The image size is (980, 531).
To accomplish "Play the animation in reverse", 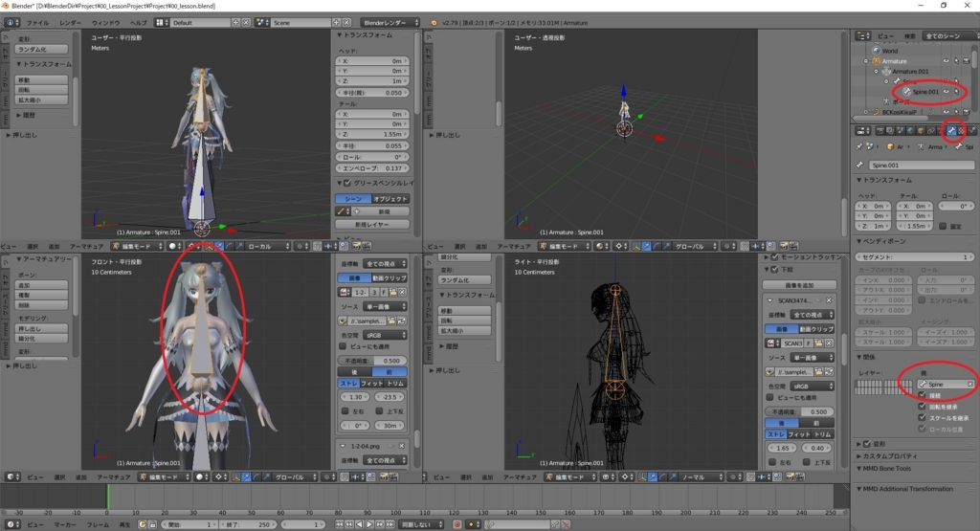I will [x=360, y=524].
